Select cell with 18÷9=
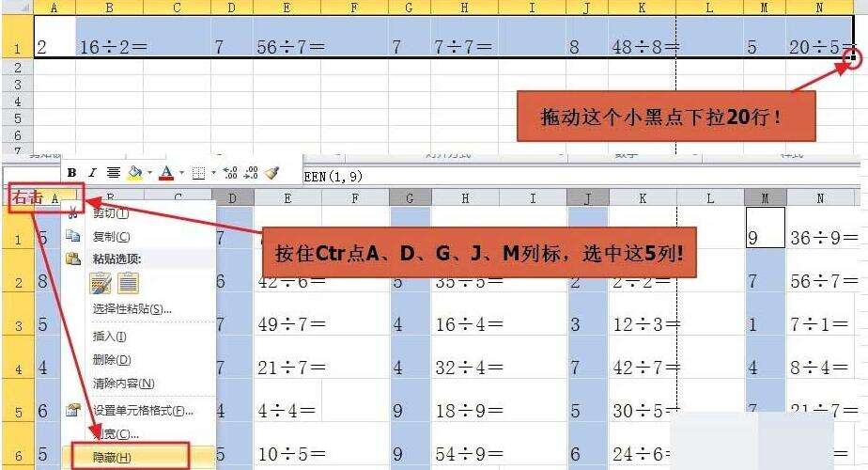The image size is (868, 470). click(x=465, y=399)
